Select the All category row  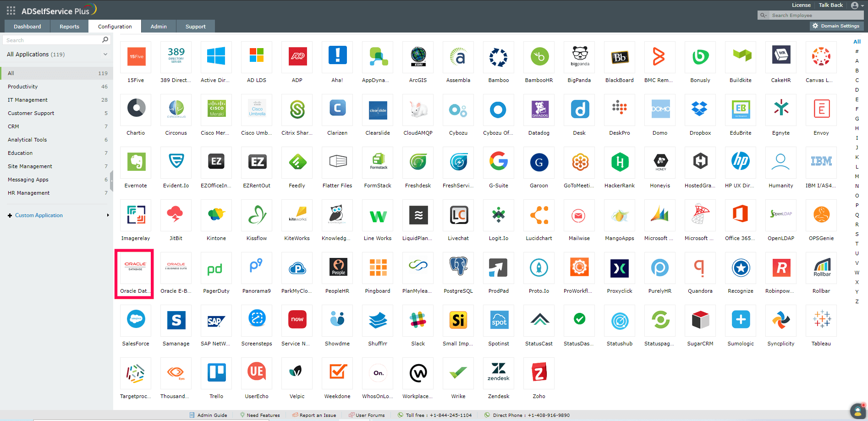click(56, 73)
